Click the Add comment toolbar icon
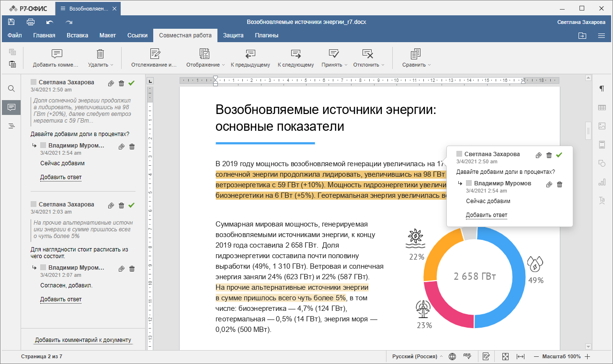Viewport: 613px width, 364px height. pyautogui.click(x=57, y=54)
